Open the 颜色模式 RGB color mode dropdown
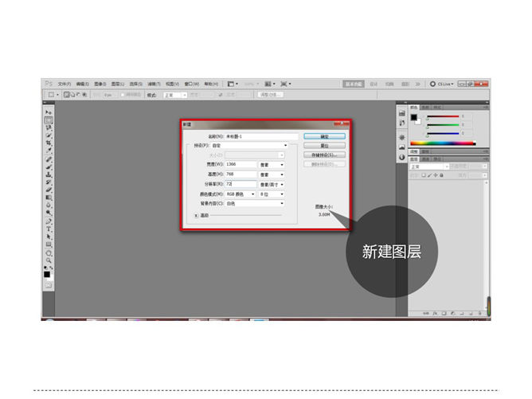Image resolution: width=532 pixels, height=399 pixels. point(240,194)
